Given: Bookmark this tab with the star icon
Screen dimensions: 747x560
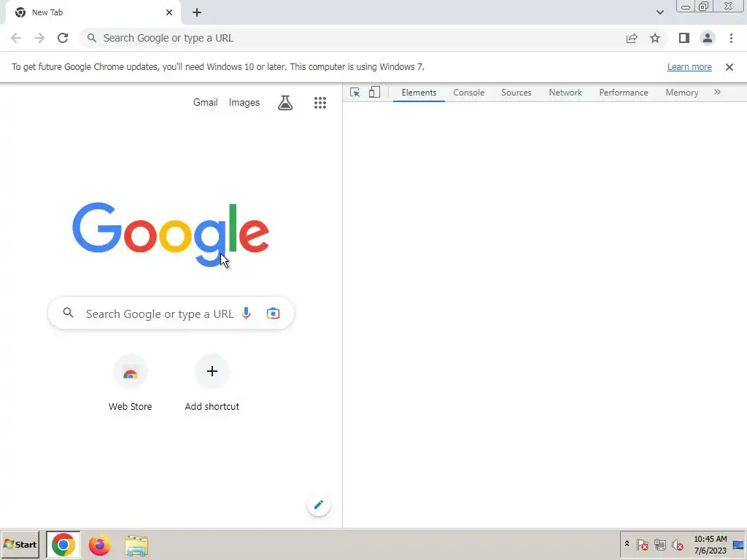Looking at the screenshot, I should [655, 38].
